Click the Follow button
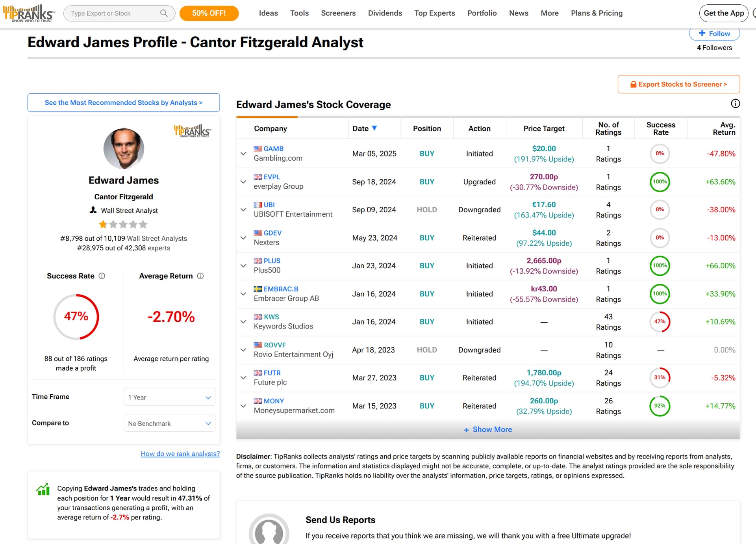Image resolution: width=756 pixels, height=544 pixels. click(x=714, y=34)
